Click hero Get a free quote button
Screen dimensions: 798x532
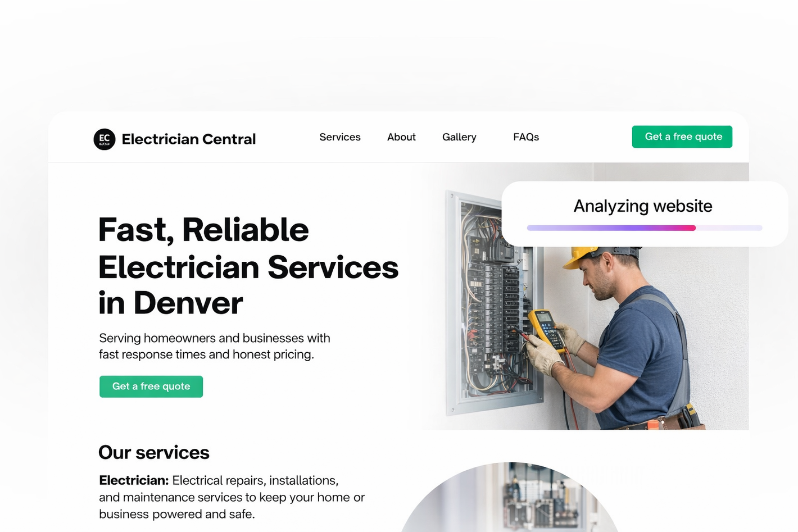click(151, 387)
